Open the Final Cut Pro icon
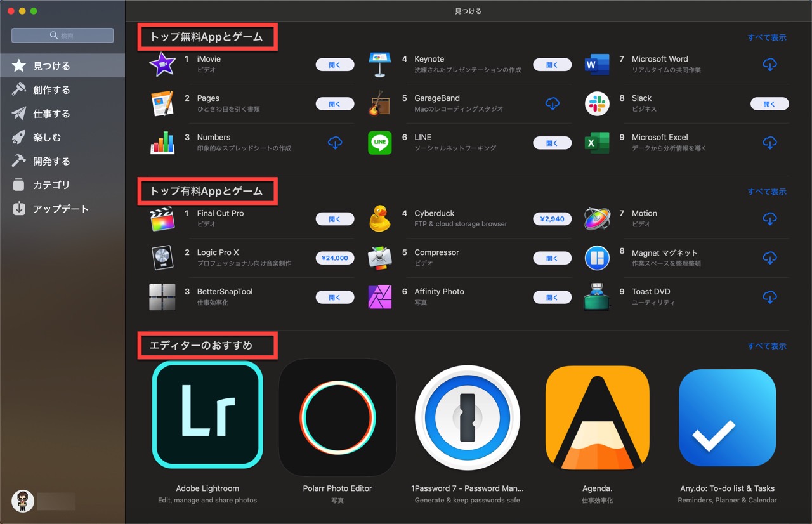The width and height of the screenshot is (812, 524). (162, 219)
